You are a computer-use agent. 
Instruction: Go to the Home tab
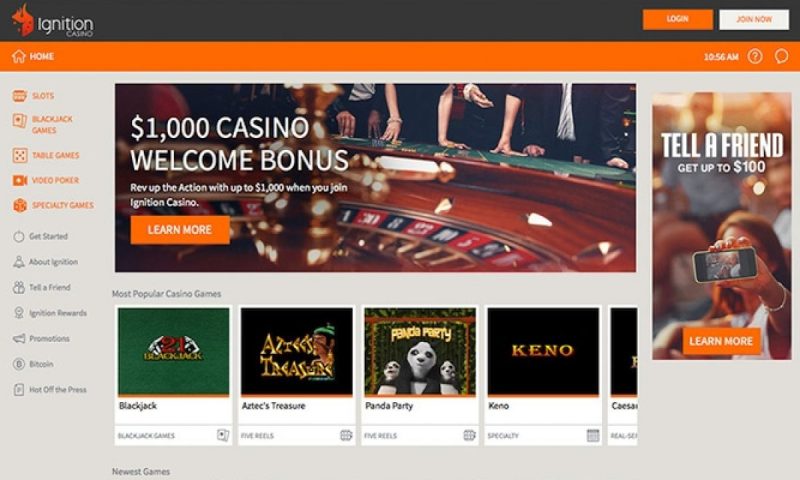pyautogui.click(x=33, y=56)
